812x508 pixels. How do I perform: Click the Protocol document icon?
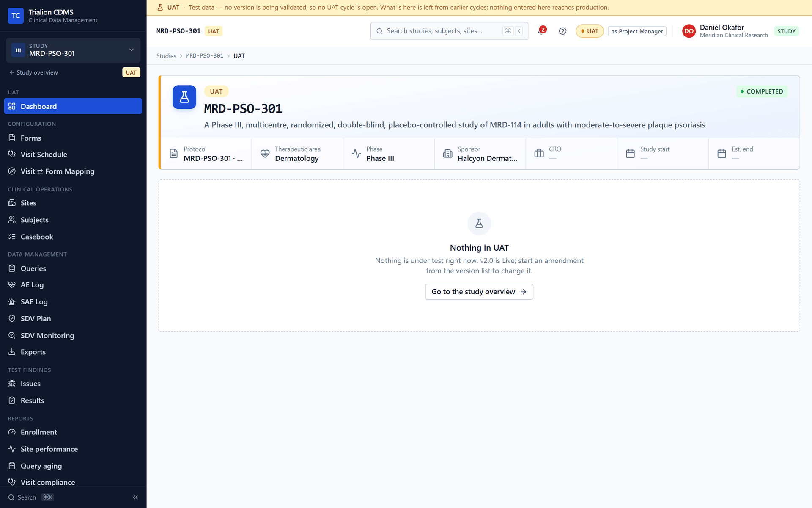tap(173, 154)
